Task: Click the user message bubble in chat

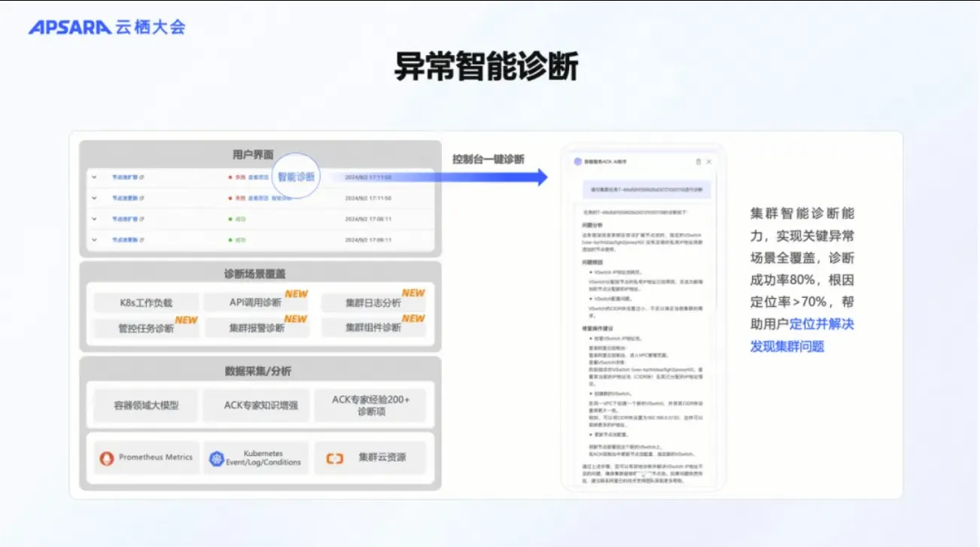Action: [x=648, y=189]
